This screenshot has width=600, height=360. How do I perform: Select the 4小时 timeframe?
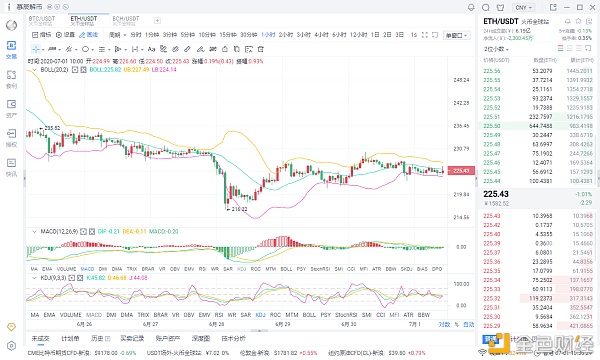(x=321, y=35)
